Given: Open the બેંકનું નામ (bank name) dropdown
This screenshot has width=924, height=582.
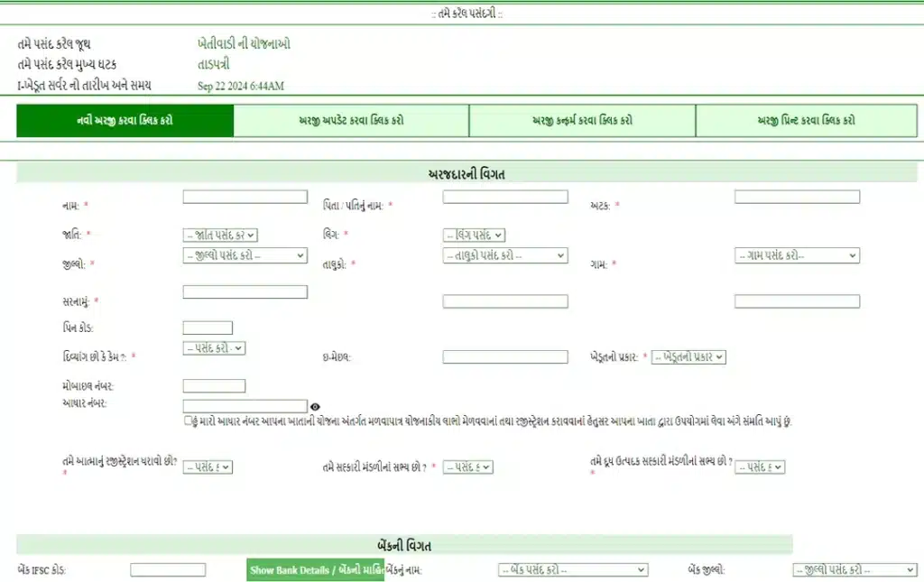Looking at the screenshot, I should coord(573,569).
